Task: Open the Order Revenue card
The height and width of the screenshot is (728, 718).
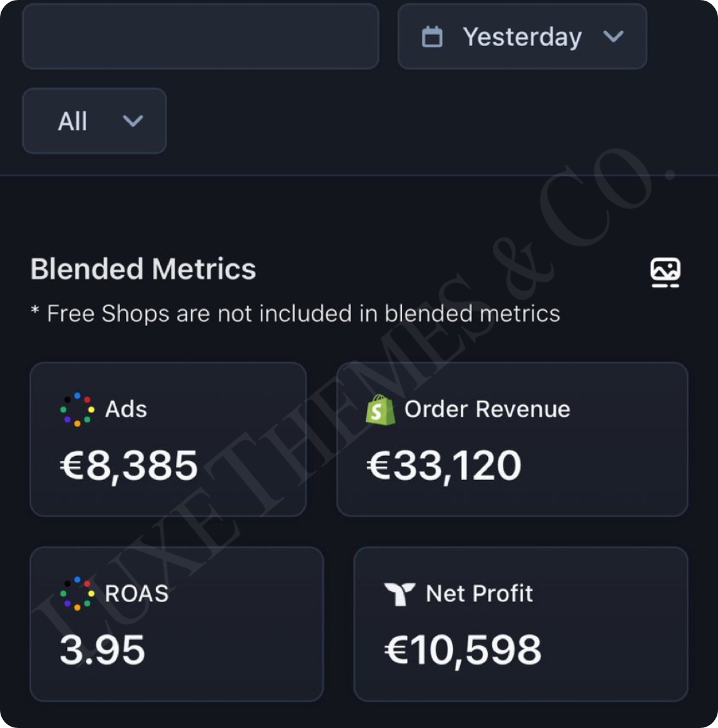Action: (512, 440)
